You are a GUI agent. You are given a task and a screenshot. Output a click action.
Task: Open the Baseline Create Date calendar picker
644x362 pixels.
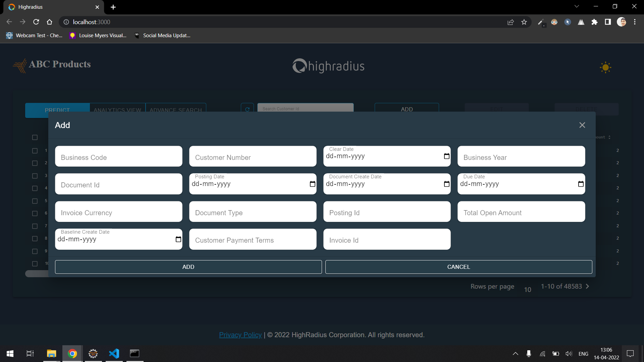click(178, 239)
